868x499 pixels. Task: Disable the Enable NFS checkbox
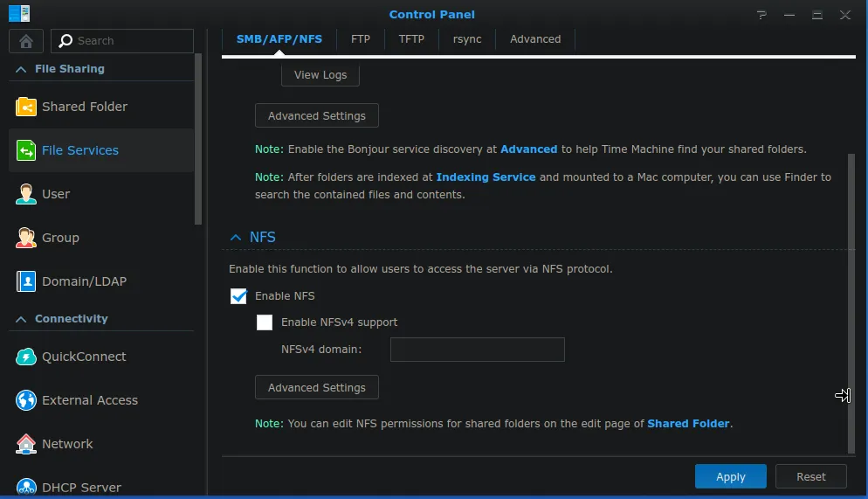238,296
